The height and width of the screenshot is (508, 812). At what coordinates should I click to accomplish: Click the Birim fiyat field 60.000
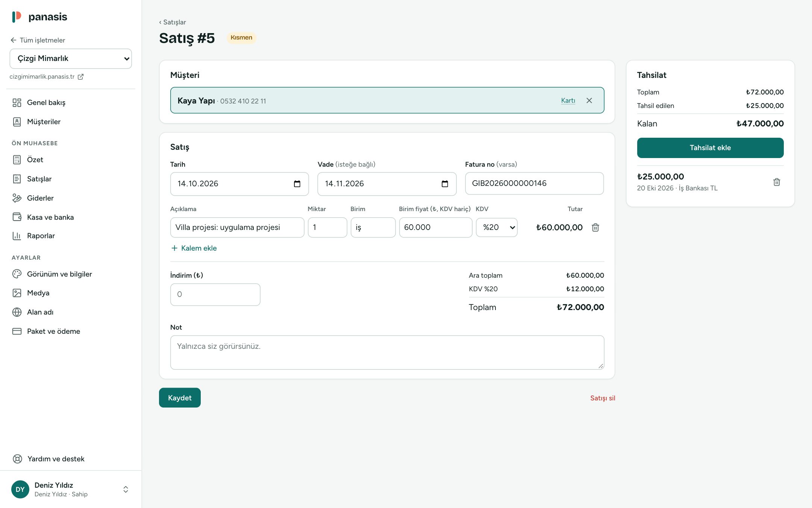(x=436, y=227)
